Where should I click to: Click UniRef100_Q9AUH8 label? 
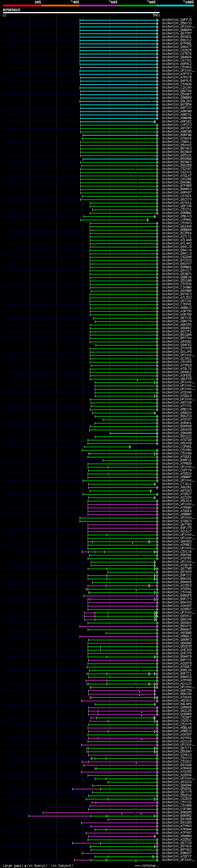point(177,433)
